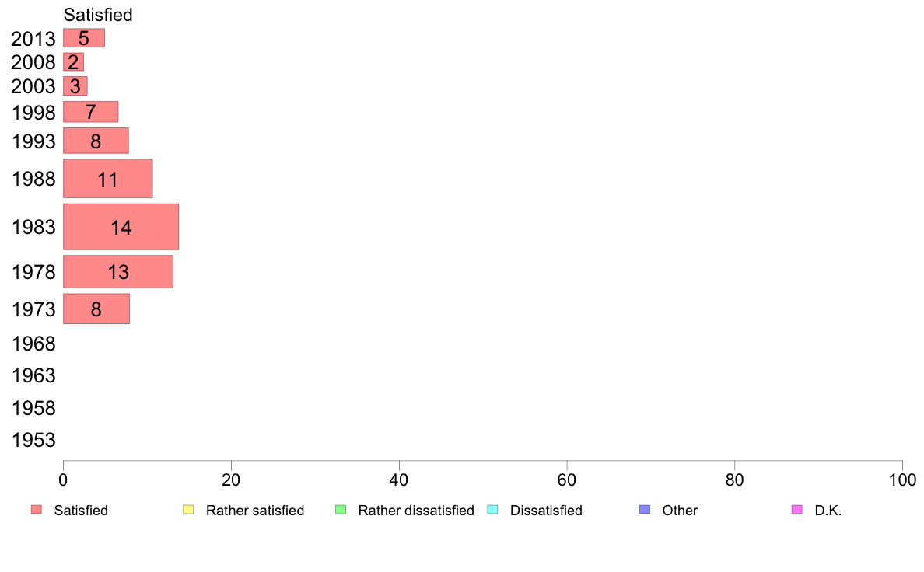Image resolution: width=924 pixels, height=572 pixels.
Task: Select the 1973 bar showing 8
Action: click(x=96, y=309)
